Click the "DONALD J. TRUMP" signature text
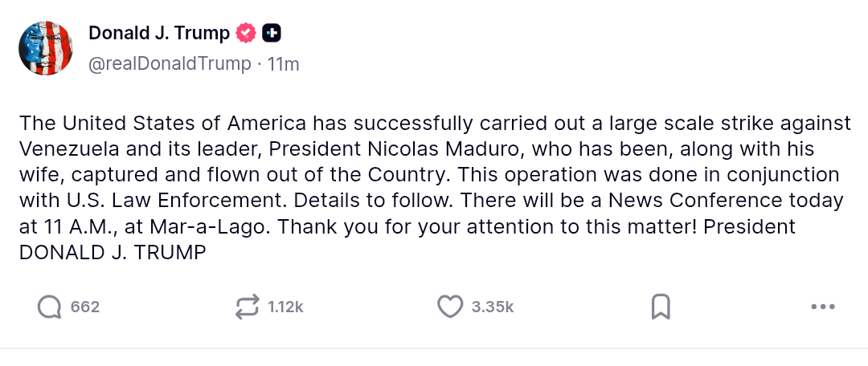This screenshot has height=366, width=868. [113, 252]
